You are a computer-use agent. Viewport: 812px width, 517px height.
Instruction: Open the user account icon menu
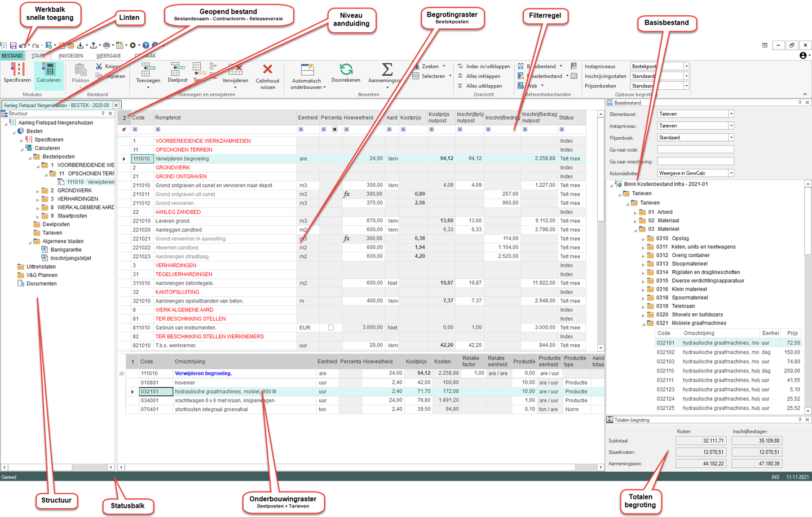click(x=803, y=55)
